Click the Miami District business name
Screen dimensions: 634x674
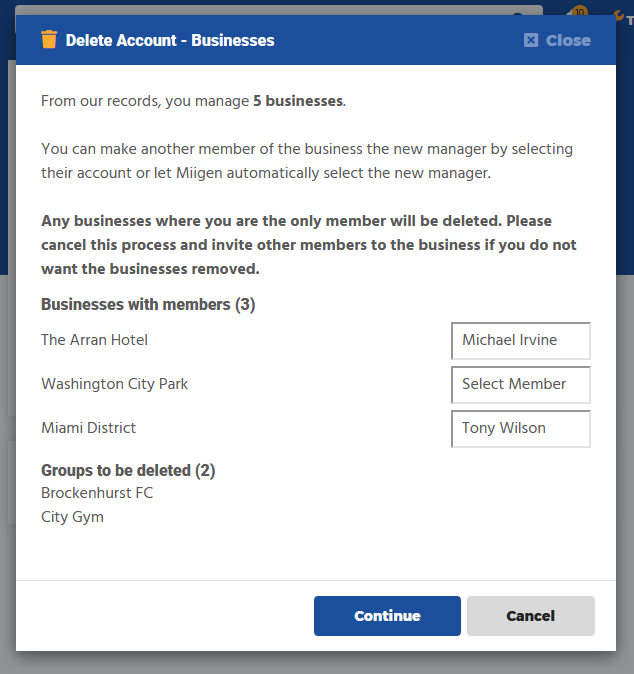click(x=88, y=428)
